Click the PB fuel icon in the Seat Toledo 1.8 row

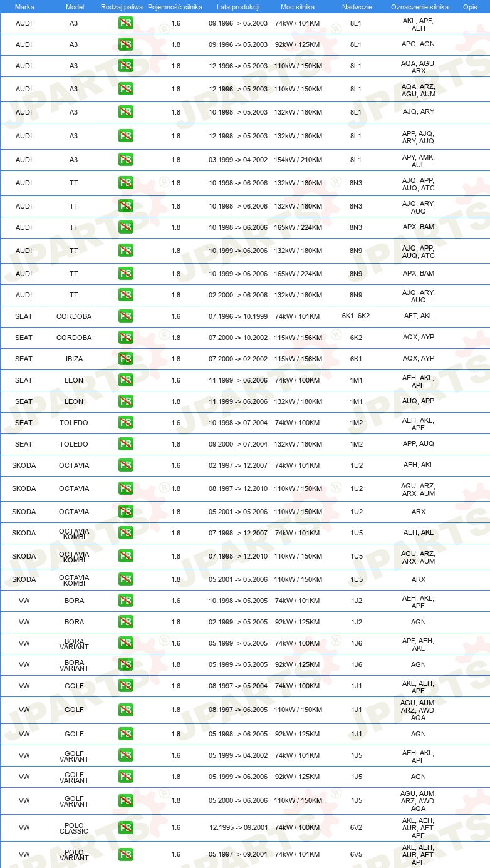point(126,444)
